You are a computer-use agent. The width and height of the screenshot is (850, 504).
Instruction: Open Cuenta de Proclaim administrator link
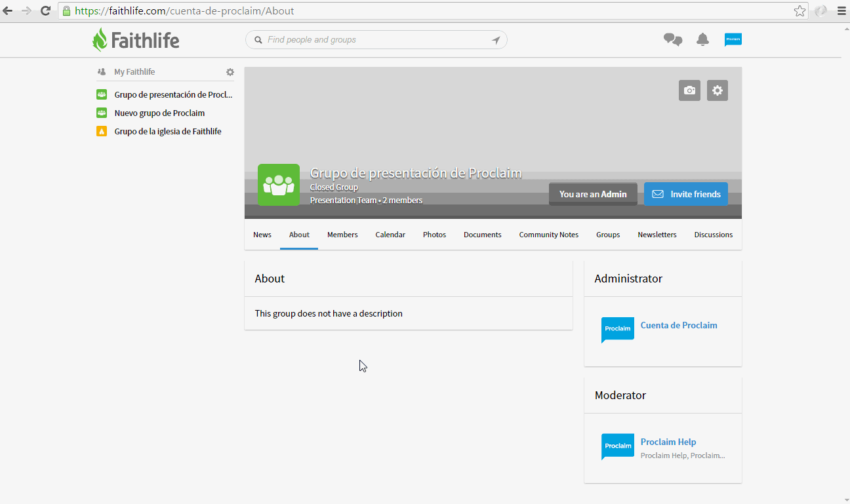coord(679,325)
